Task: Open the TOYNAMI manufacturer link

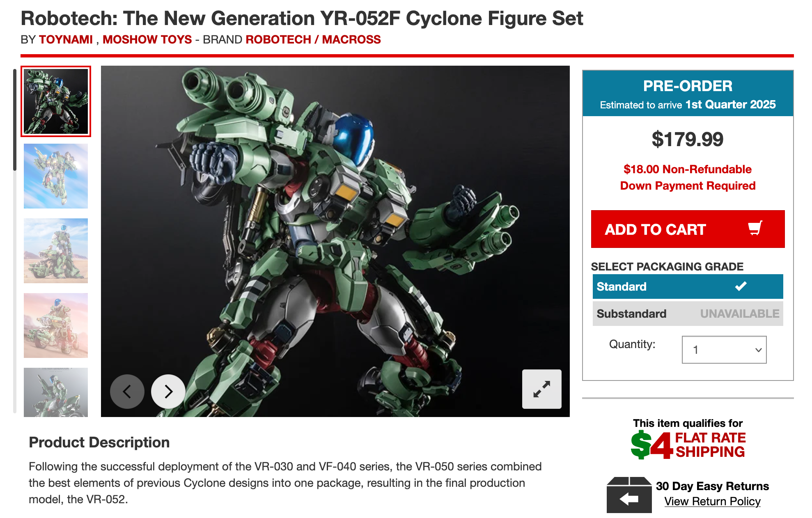Action: click(x=66, y=39)
